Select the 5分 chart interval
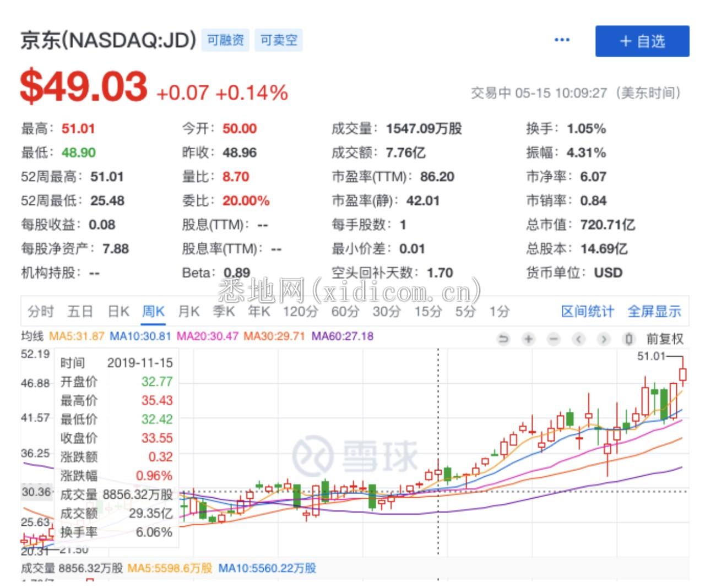 coord(465,311)
